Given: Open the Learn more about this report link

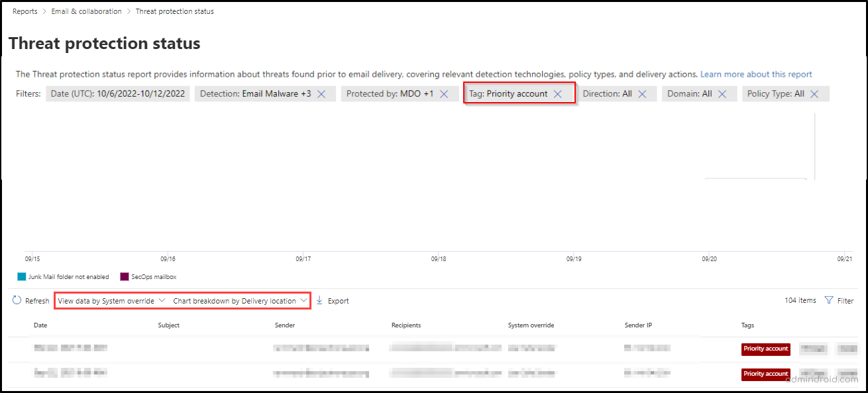Looking at the screenshot, I should click(x=756, y=74).
